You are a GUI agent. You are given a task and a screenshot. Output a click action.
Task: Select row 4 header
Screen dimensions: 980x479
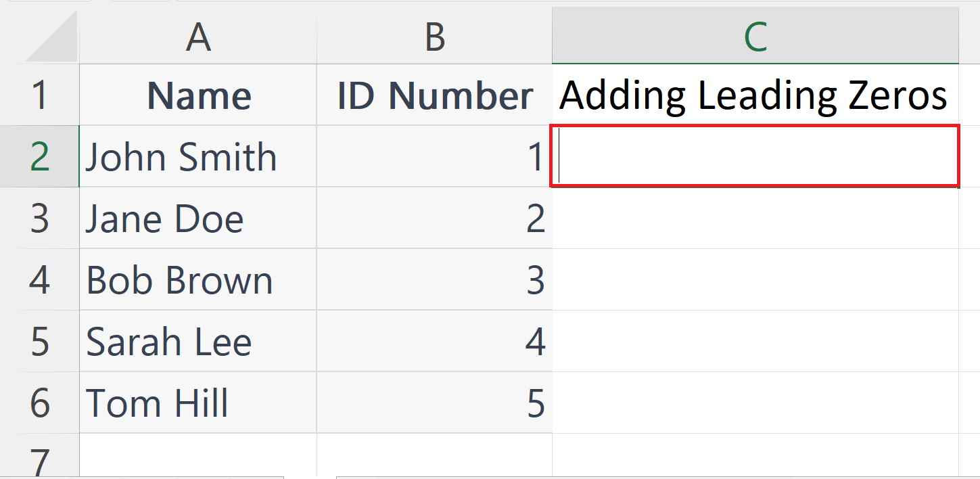41,279
